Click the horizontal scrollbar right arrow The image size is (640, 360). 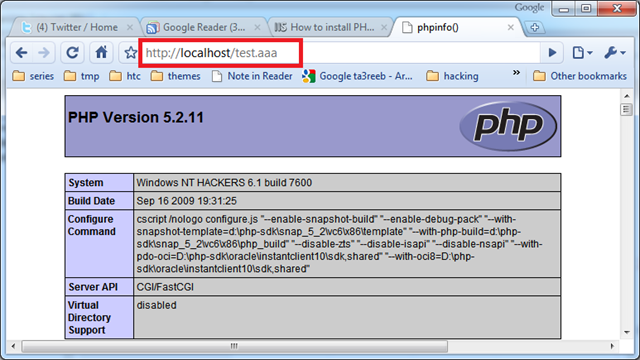(612, 346)
